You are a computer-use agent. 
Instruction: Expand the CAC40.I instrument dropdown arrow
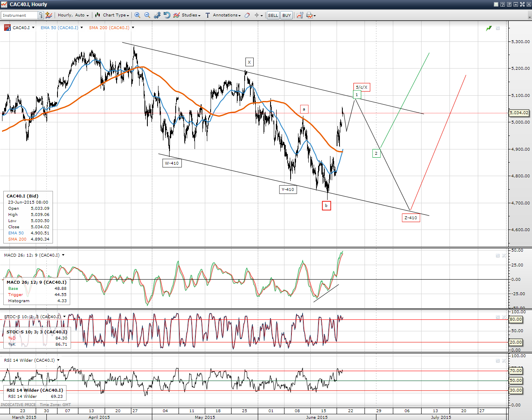33,28
